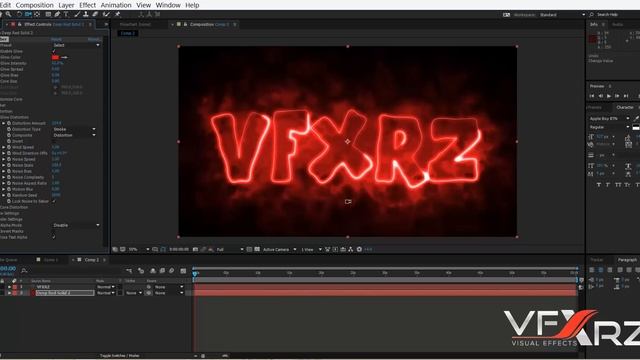This screenshot has height=360, width=640.
Task: Toggle the Lock Noise to Saber checkbox
Action: click(x=54, y=201)
